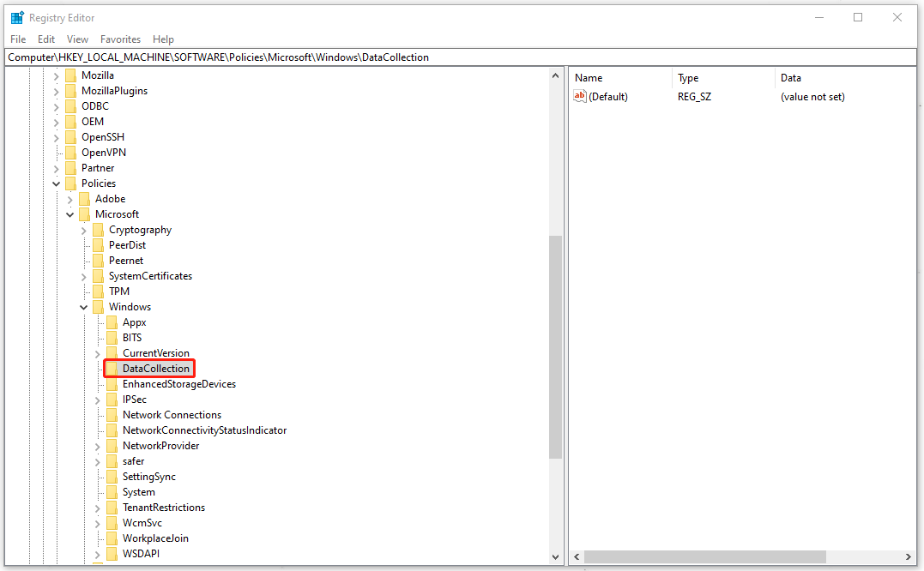This screenshot has width=924, height=571.
Task: Click the REG_SZ type cell
Action: click(694, 97)
